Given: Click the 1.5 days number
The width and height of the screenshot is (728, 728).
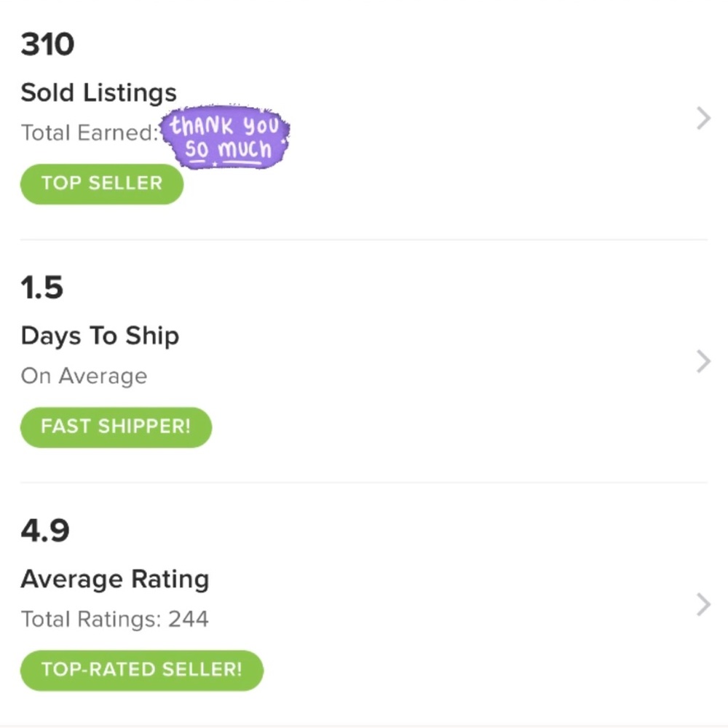Looking at the screenshot, I should coord(42,288).
